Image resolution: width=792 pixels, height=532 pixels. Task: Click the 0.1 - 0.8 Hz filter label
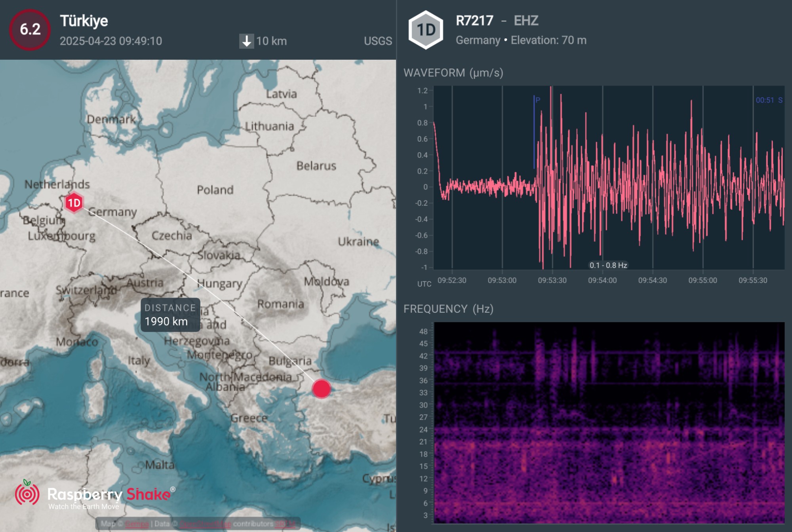click(608, 265)
